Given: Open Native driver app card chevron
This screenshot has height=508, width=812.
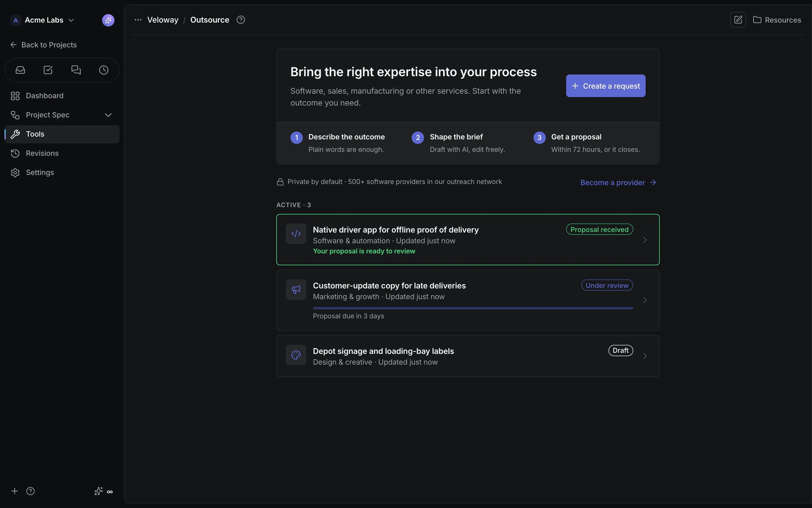Looking at the screenshot, I should pos(645,240).
